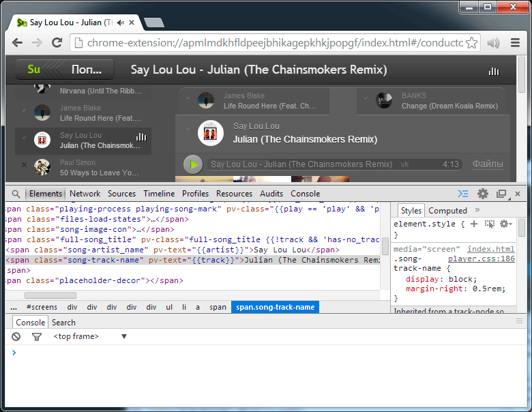Expand more sidebar tabs chevron
This screenshot has width=532, height=412.
coord(477,209)
